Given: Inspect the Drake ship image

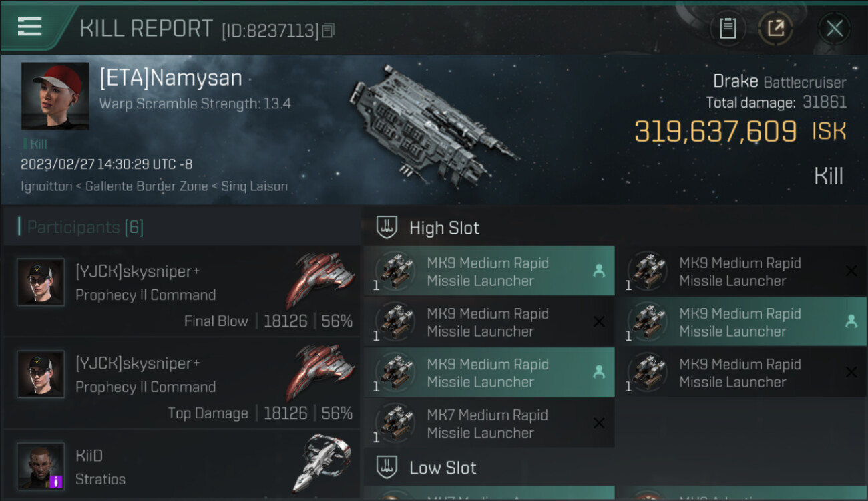Looking at the screenshot, I should [434, 124].
